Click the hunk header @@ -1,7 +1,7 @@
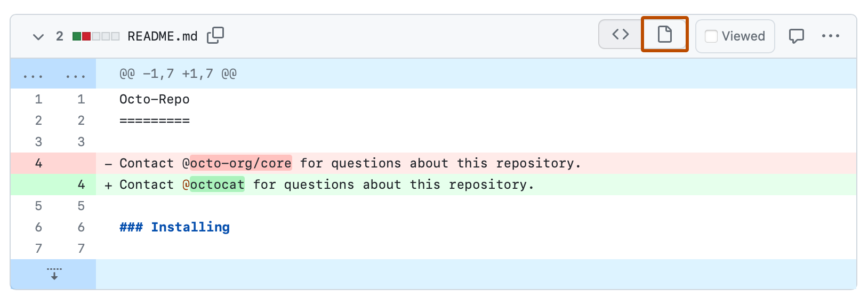 (x=178, y=74)
